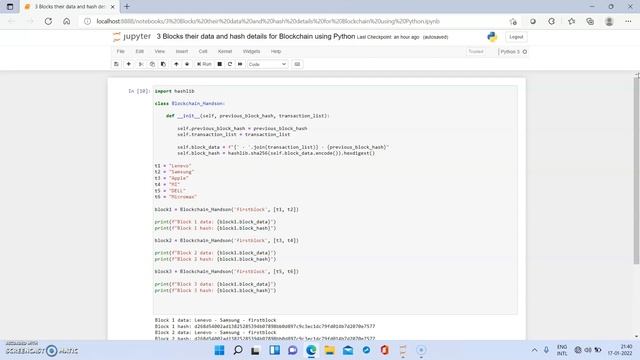This screenshot has width=640, height=360.
Task: Open a new browser tab
Action: pos(127,7)
